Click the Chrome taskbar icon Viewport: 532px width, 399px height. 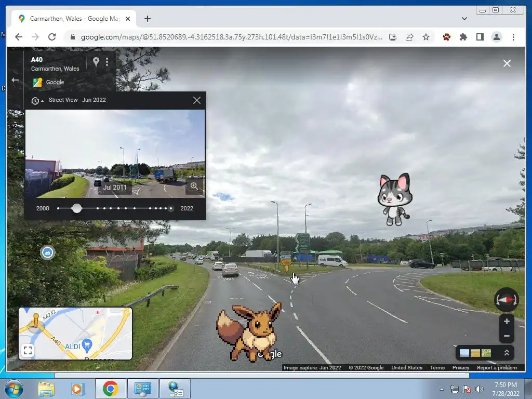(x=110, y=389)
